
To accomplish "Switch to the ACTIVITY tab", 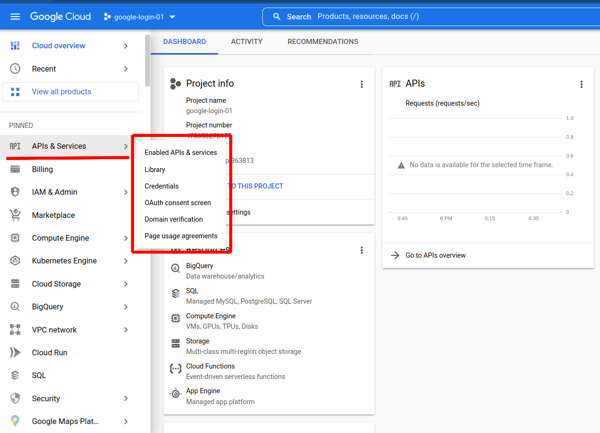I will (247, 42).
